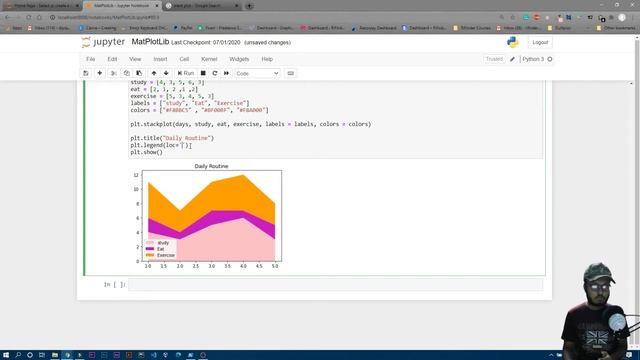Copy selected cells icon

tap(127, 73)
